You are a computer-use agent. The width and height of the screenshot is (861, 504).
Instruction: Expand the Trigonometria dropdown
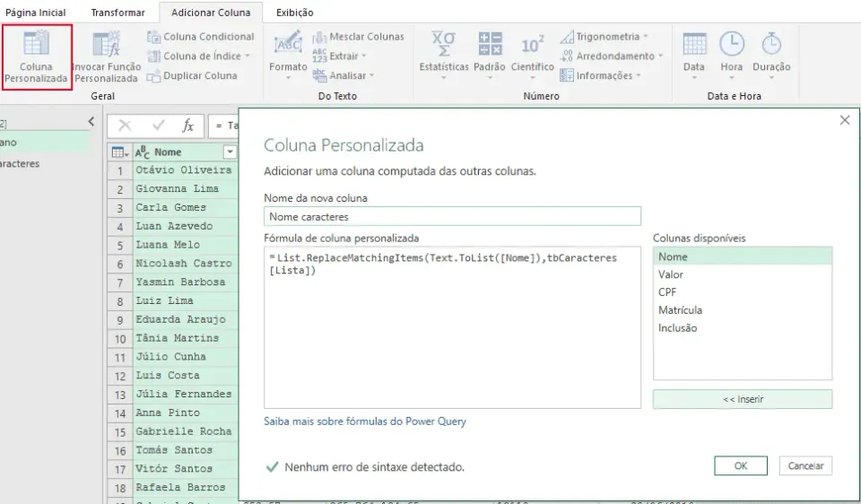pyautogui.click(x=604, y=37)
